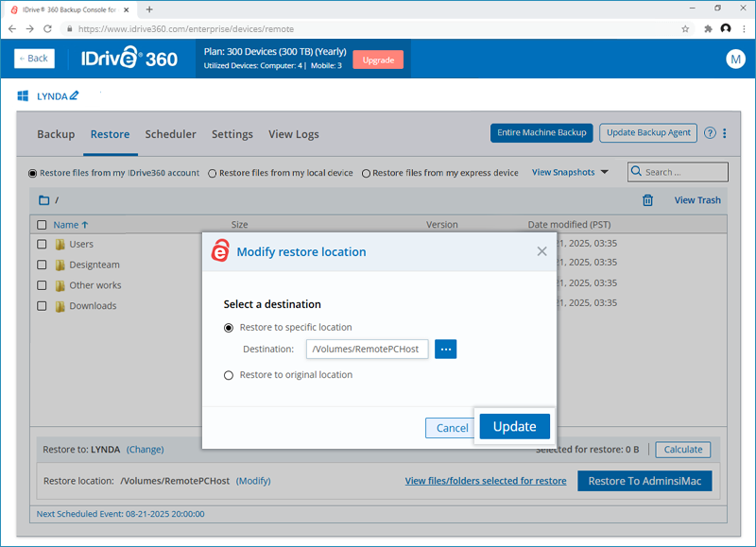Open View files/folders selected for restore link
Viewport: 756px width, 547px height.
tap(486, 481)
